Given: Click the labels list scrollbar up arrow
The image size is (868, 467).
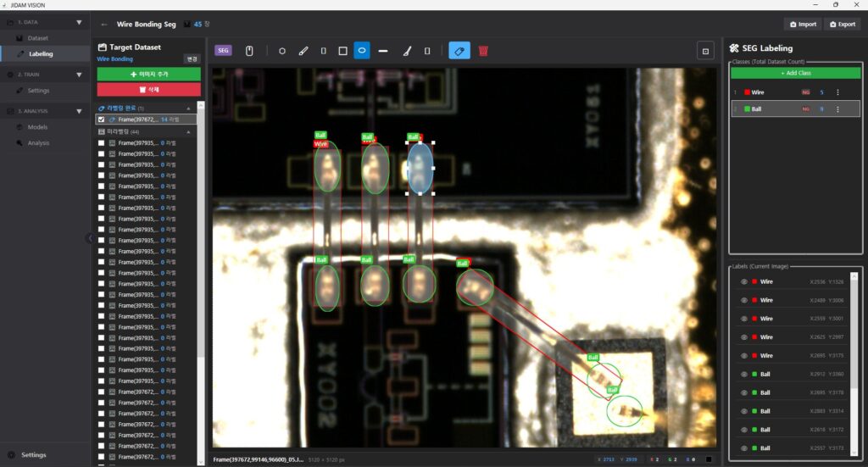Looking at the screenshot, I should [854, 275].
